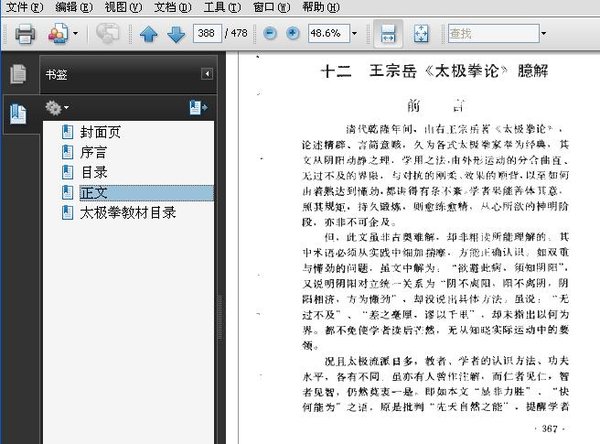Click the bookmark icon beside 序言
Viewport: 600px width, 444px height.
67,152
